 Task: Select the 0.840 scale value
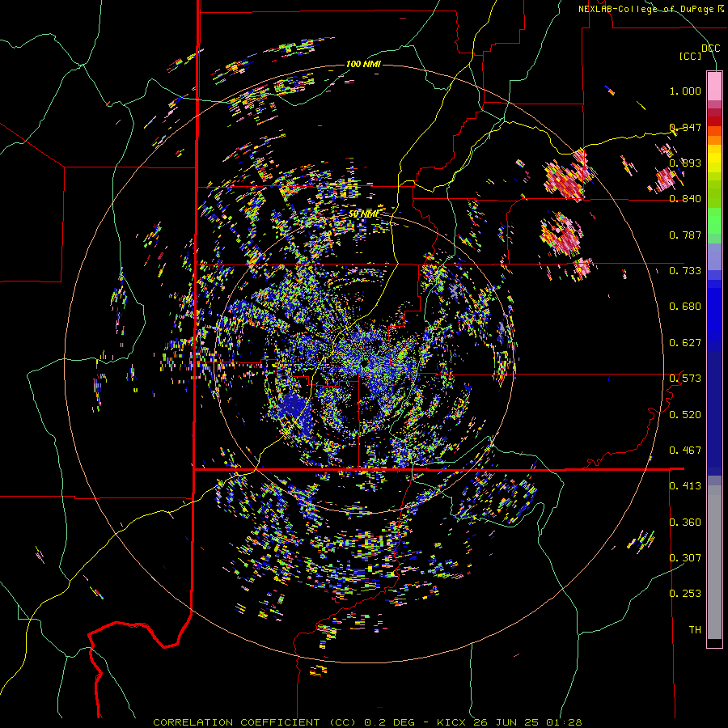pyautogui.click(x=685, y=199)
